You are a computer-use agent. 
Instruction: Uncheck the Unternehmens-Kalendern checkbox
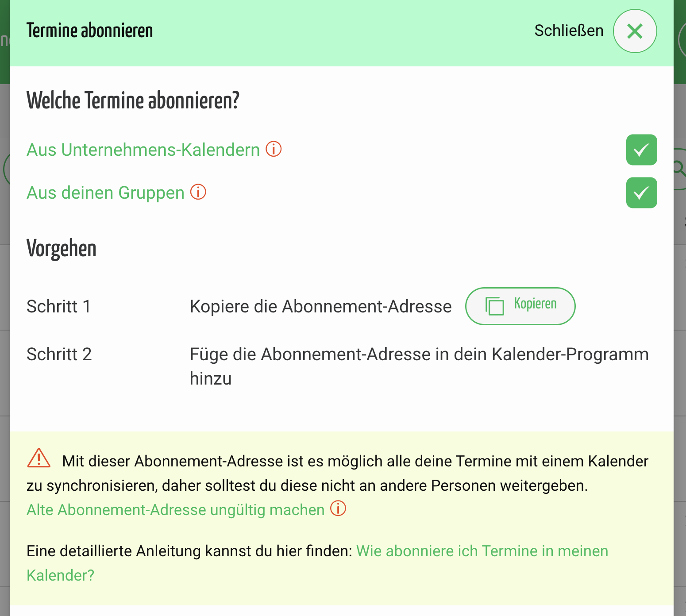coord(641,150)
